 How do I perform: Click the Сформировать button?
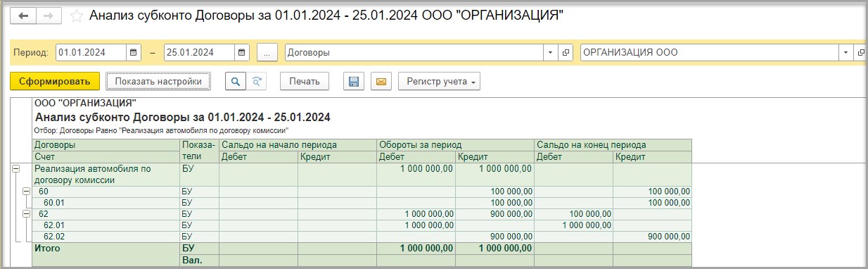tap(55, 81)
